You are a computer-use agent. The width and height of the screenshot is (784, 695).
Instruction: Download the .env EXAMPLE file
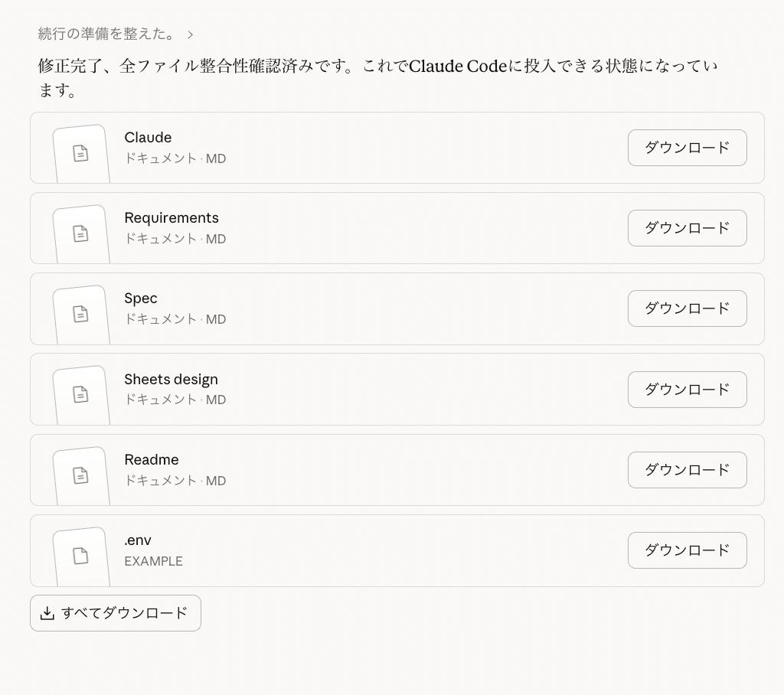687,550
